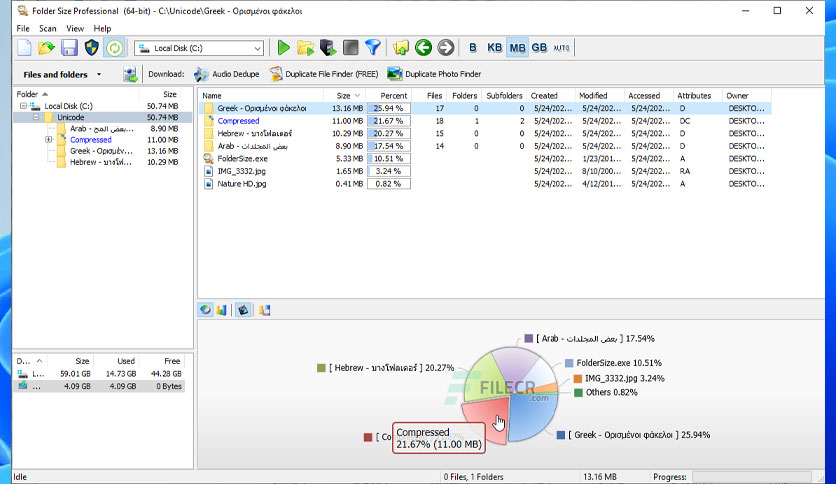The image size is (836, 484).
Task: Click the Greek folder 25.94 % bar
Action: (x=389, y=108)
